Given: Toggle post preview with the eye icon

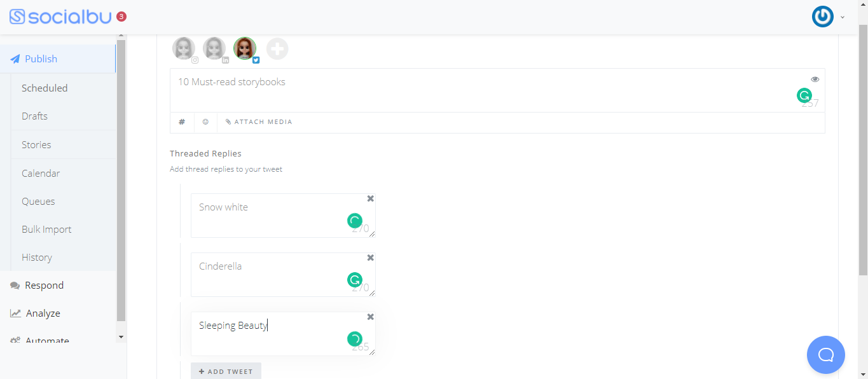Looking at the screenshot, I should [815, 79].
